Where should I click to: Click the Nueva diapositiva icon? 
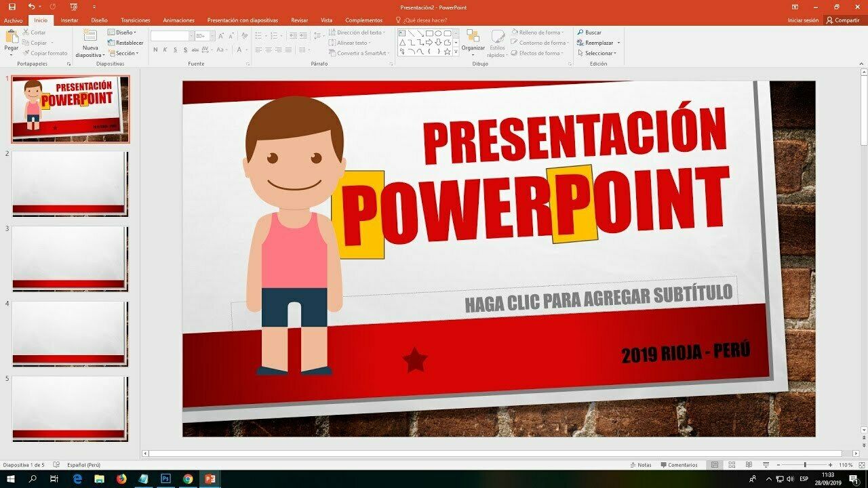coord(90,37)
